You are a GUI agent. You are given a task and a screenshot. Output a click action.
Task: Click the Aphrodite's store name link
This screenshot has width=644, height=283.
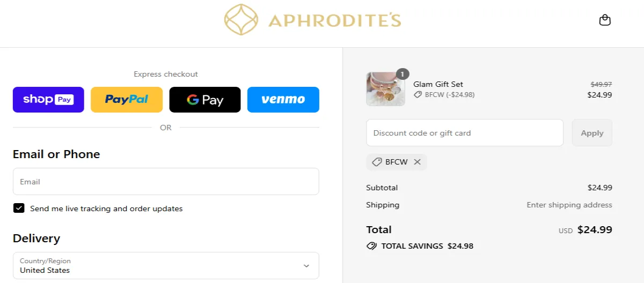[334, 20]
